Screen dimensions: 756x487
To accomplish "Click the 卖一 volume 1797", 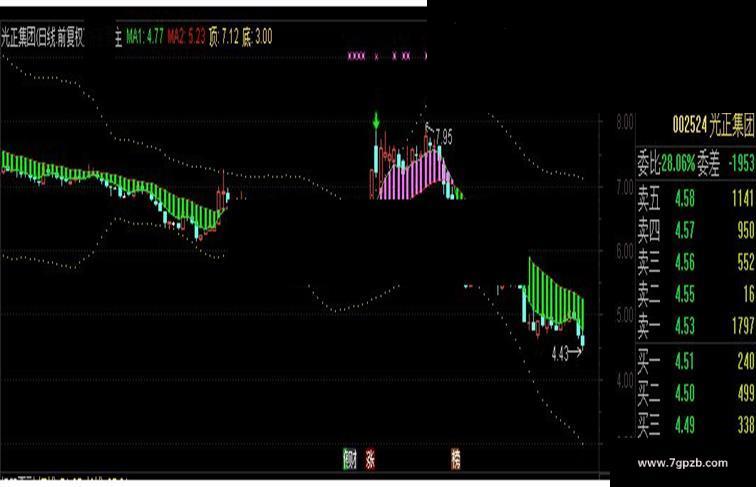I will [x=743, y=326].
